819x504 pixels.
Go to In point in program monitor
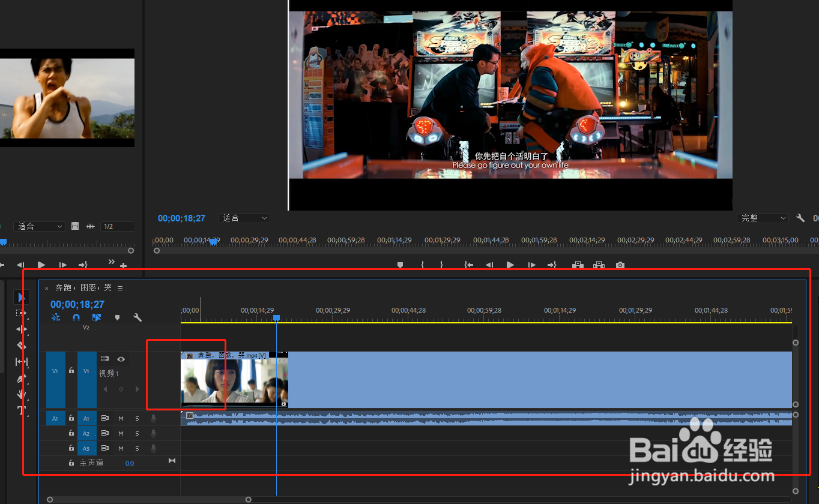click(x=469, y=265)
